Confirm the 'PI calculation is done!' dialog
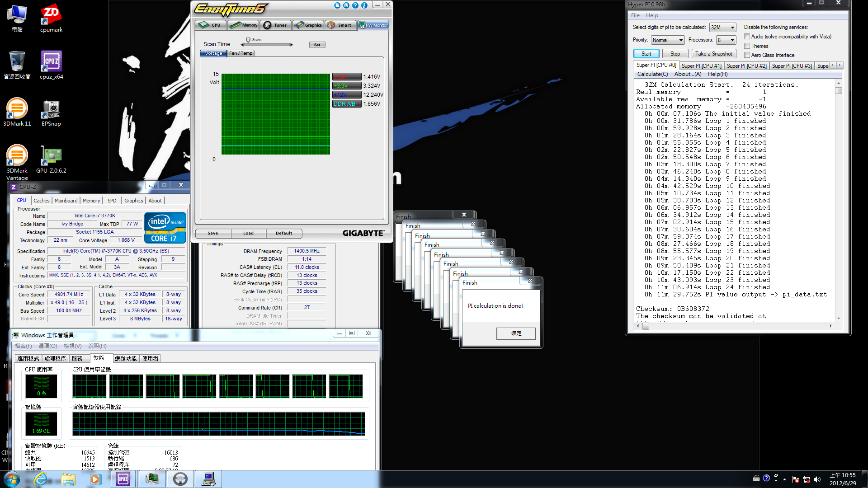This screenshot has width=868, height=488. coord(516,333)
